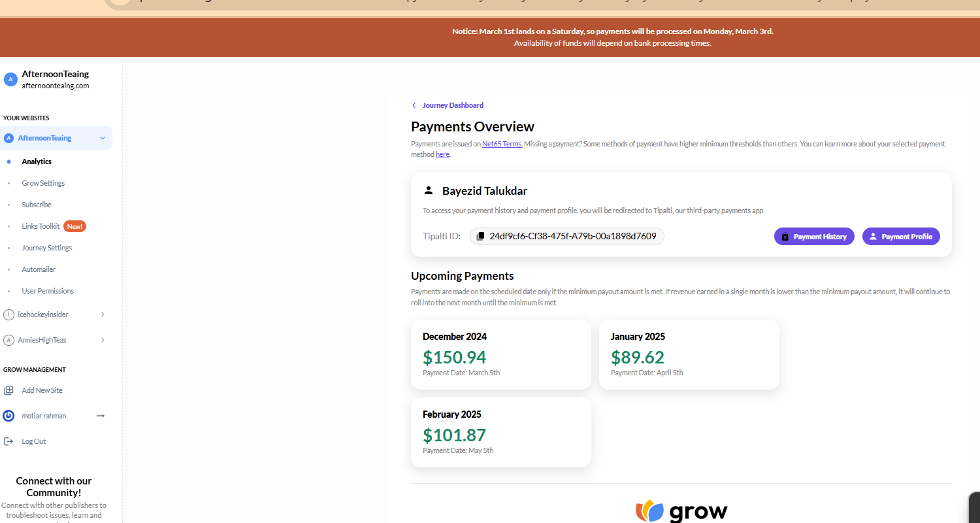Click the AfternoonTeaing avatar at top of sidebar
Image resolution: width=980 pixels, height=523 pixels.
coord(10,79)
